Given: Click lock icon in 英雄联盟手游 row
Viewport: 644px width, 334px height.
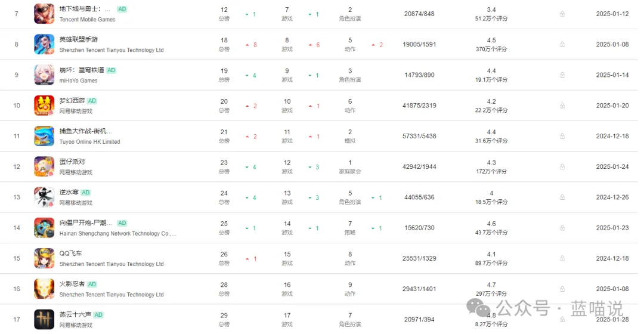Looking at the screenshot, I should pyautogui.click(x=562, y=44).
